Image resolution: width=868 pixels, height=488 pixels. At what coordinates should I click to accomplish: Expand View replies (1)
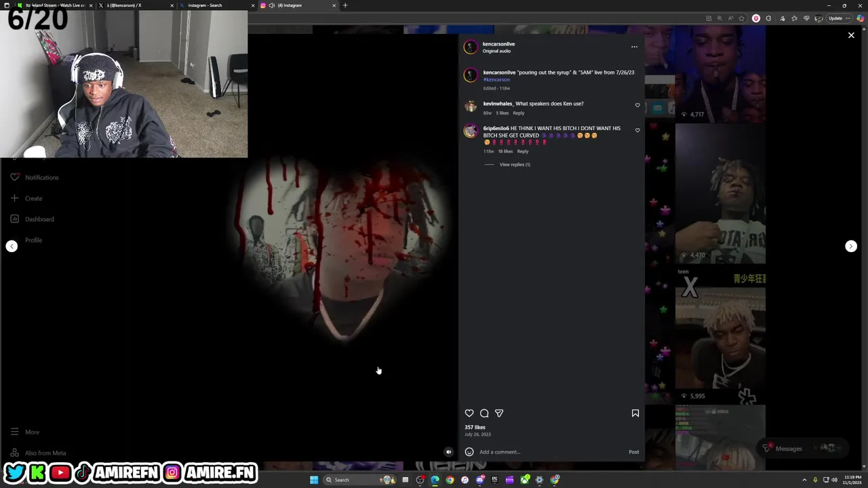pos(515,165)
